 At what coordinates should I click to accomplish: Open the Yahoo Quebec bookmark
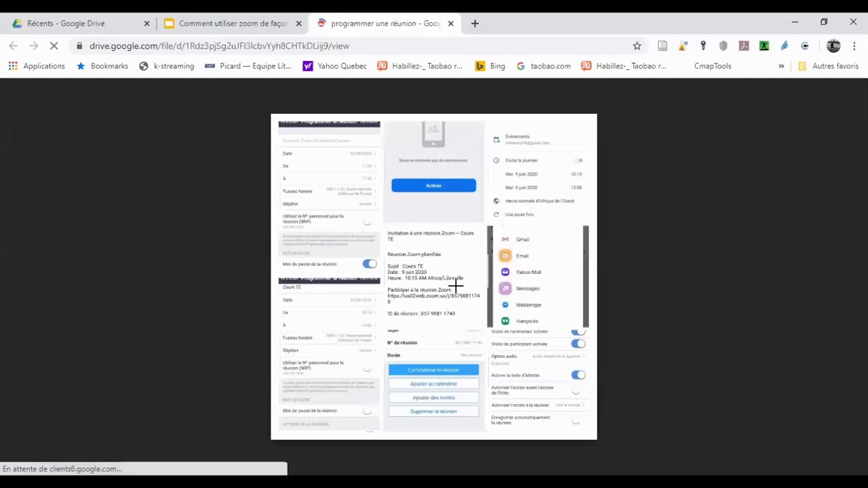[x=335, y=66]
